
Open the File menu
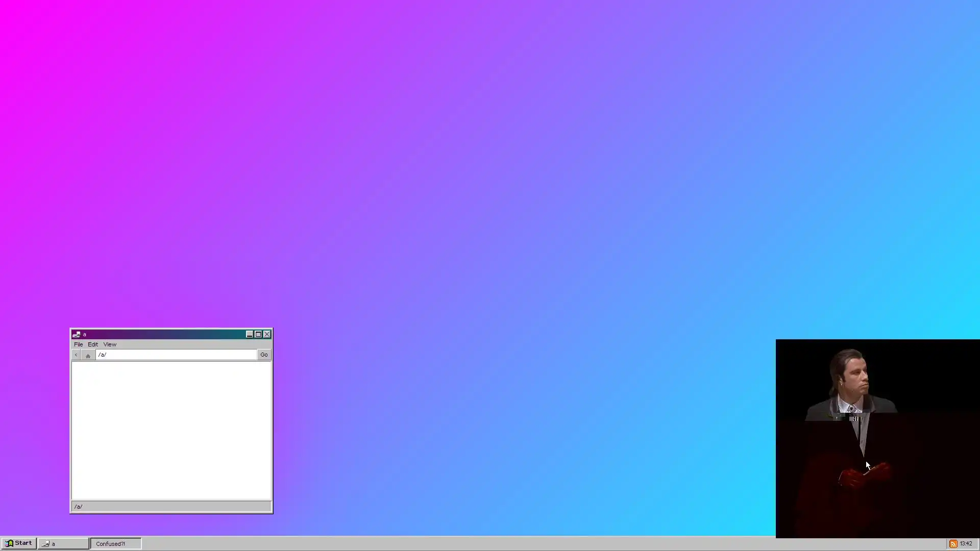point(78,344)
